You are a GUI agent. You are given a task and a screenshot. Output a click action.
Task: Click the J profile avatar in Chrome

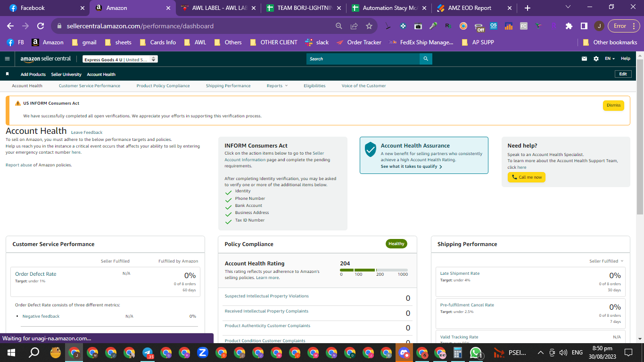coord(599,26)
